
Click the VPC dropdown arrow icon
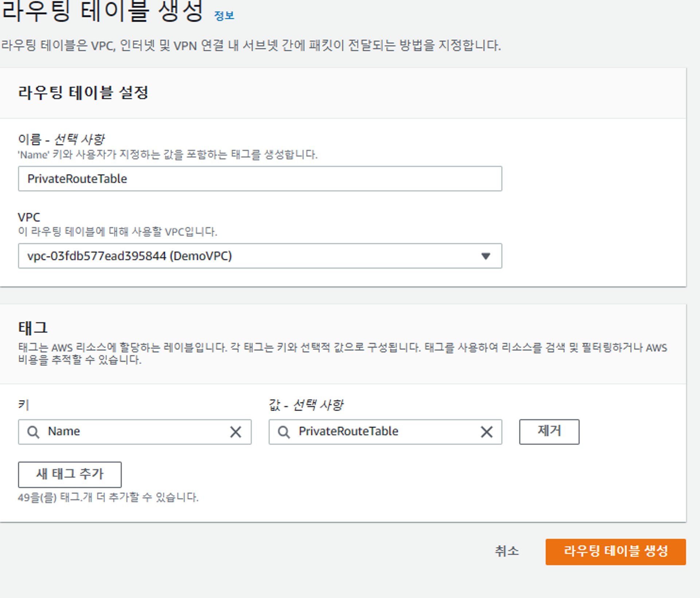coord(485,256)
